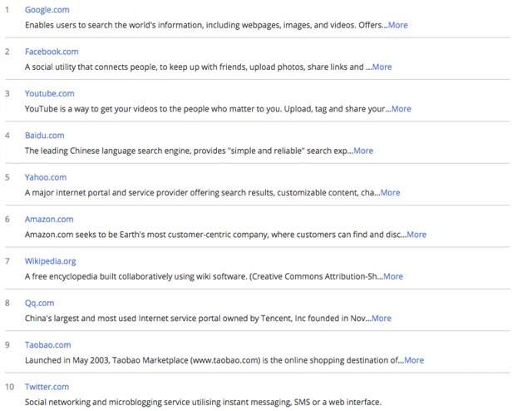Show More of the Wikipedia description
This screenshot has width=532, height=411.
coord(393,276)
